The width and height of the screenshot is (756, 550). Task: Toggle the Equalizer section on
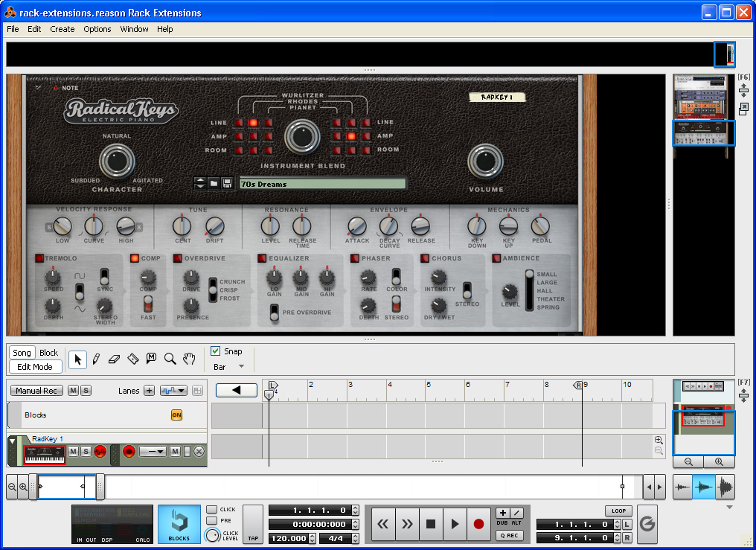262,258
